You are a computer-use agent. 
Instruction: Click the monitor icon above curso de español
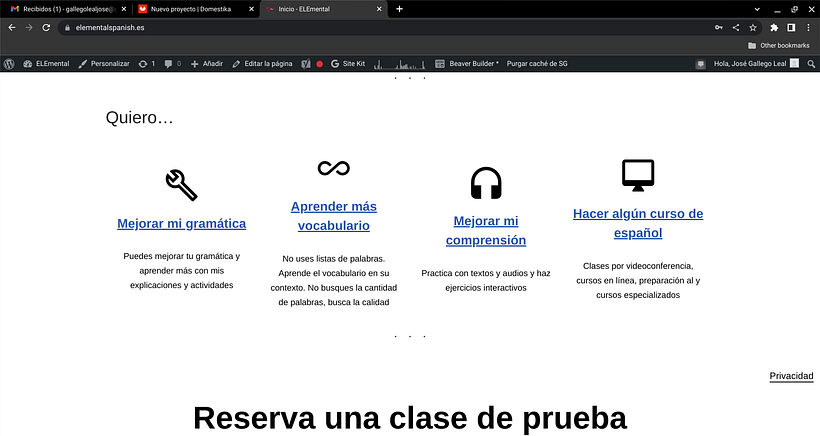[638, 176]
